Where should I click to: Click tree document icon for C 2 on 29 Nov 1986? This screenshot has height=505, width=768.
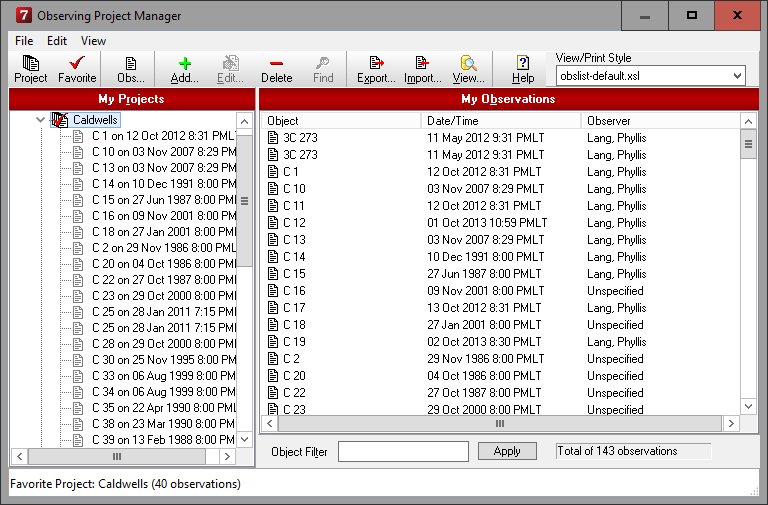click(x=78, y=248)
